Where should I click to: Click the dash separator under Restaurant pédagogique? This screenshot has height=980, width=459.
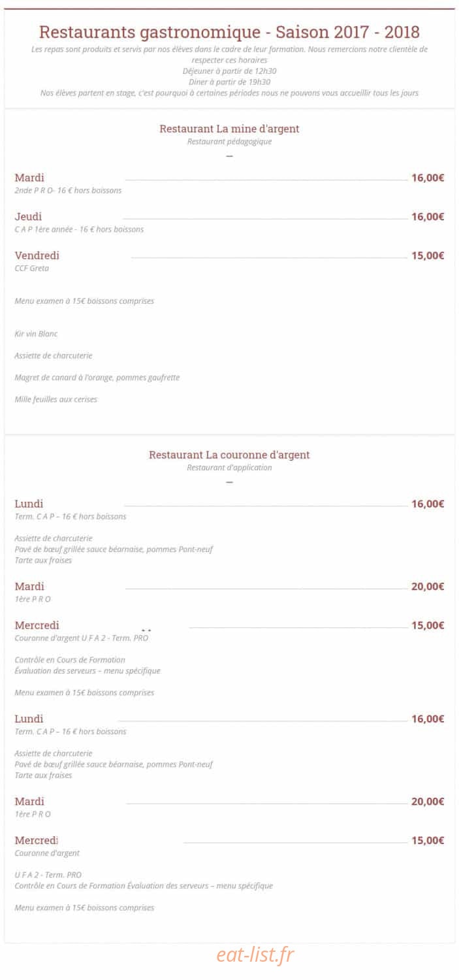tap(229, 156)
